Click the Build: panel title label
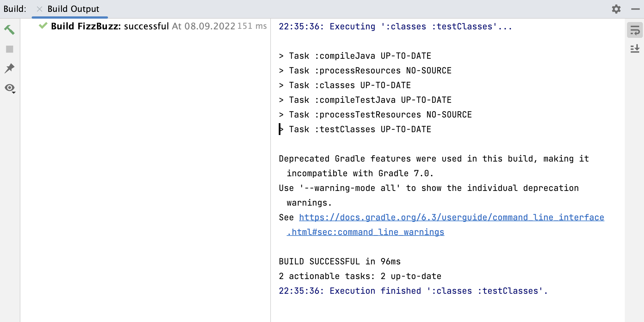The height and width of the screenshot is (322, 644). click(x=15, y=9)
